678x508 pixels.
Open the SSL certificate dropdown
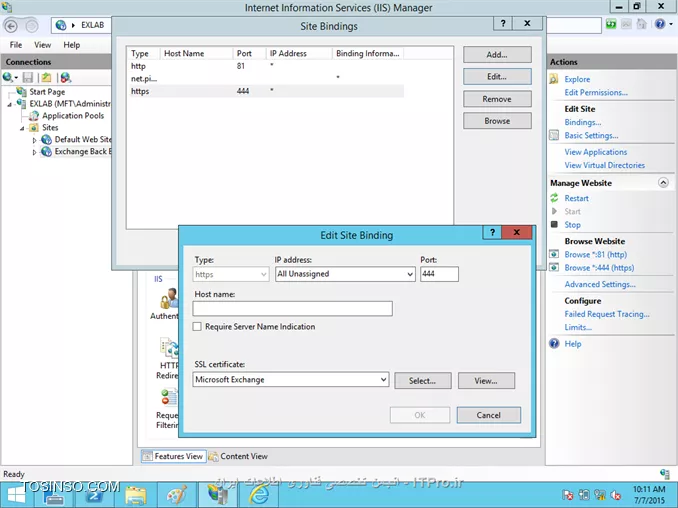(383, 379)
